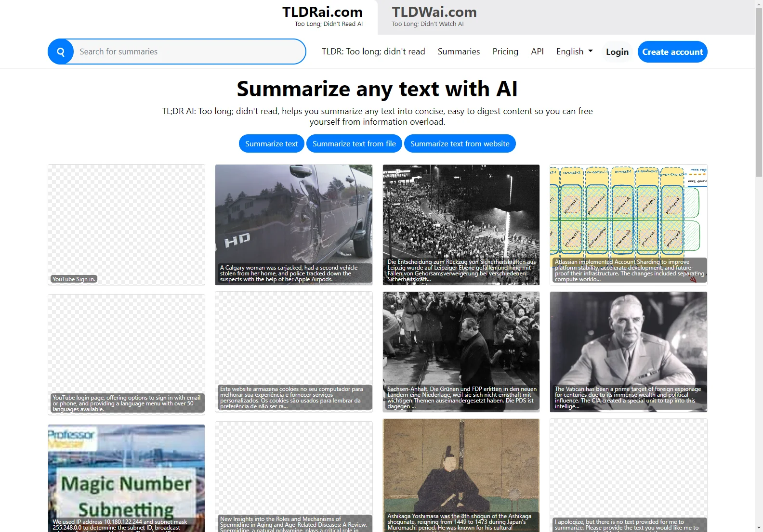Click the Summarize any text with AI heading
Screen dimensions: 763x532
point(377,89)
